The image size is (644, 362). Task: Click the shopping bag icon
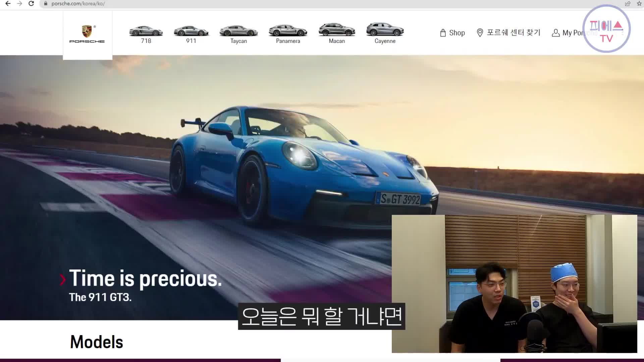click(443, 33)
